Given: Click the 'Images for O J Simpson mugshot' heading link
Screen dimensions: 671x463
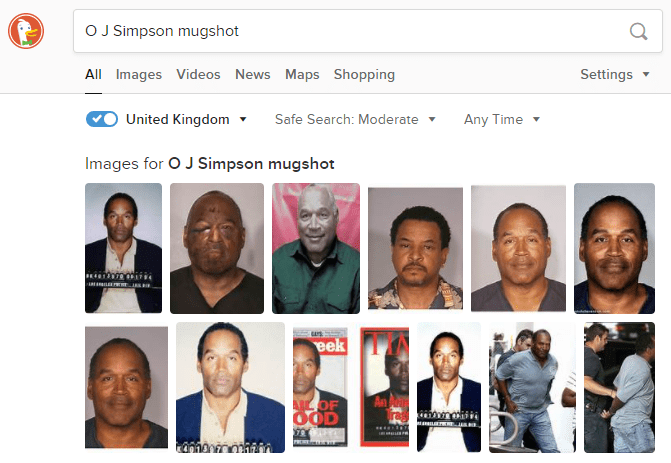Looking at the screenshot, I should 210,164.
